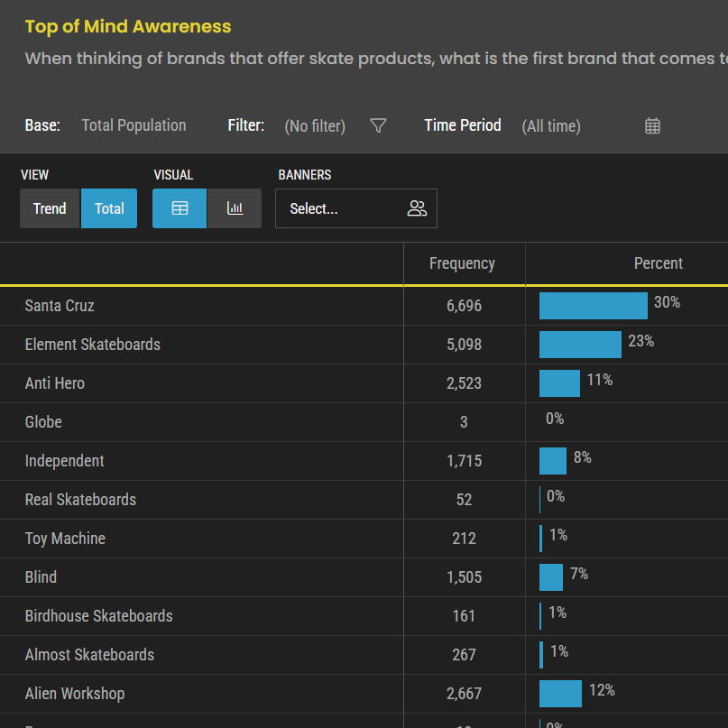Click the Almost Skateboards row label
This screenshot has height=728, width=728.
[89, 655]
